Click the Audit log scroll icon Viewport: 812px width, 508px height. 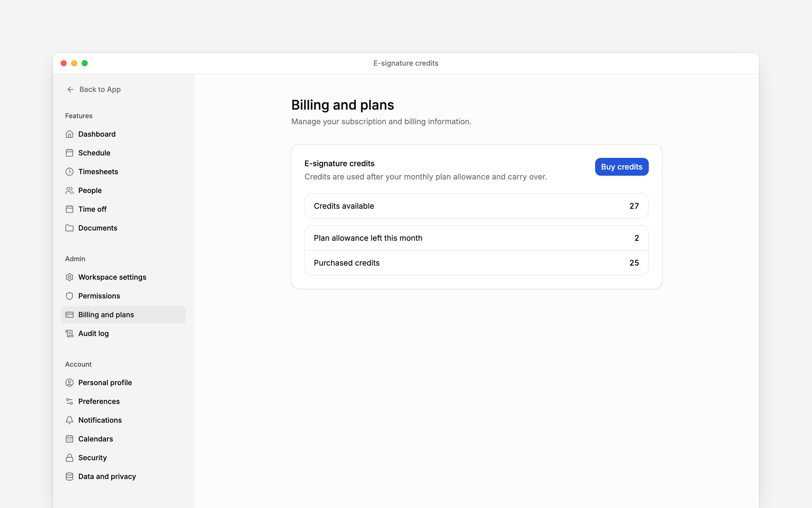click(70, 334)
